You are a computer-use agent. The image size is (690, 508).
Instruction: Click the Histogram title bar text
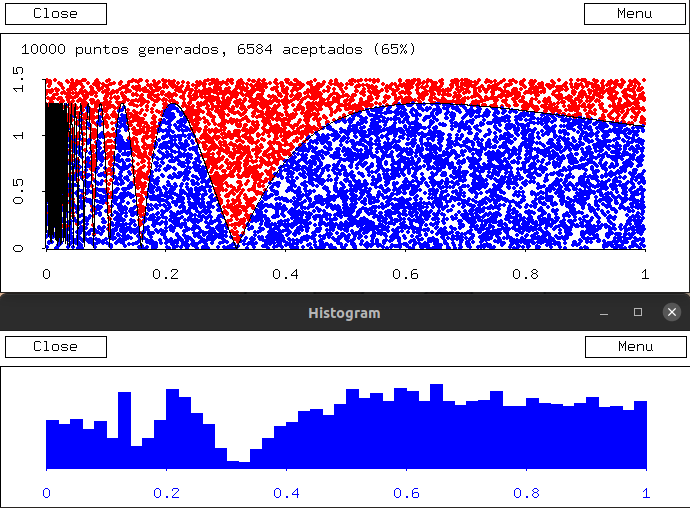coord(344,313)
